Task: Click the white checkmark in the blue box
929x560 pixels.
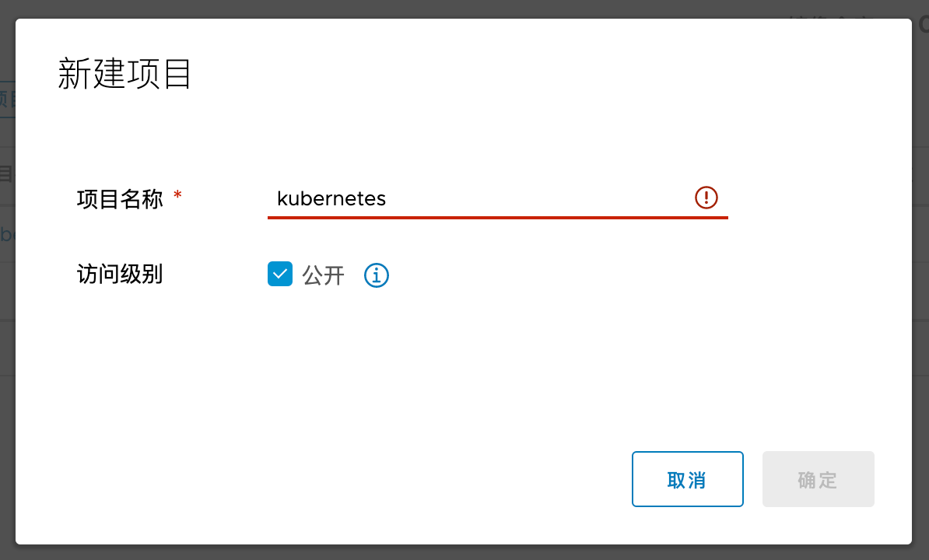Action: 280,274
